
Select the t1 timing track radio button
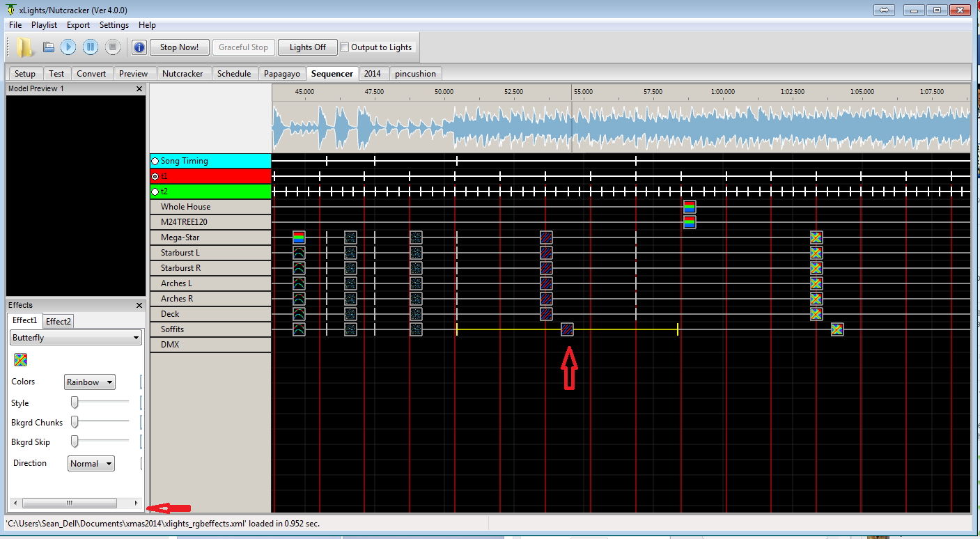point(155,176)
